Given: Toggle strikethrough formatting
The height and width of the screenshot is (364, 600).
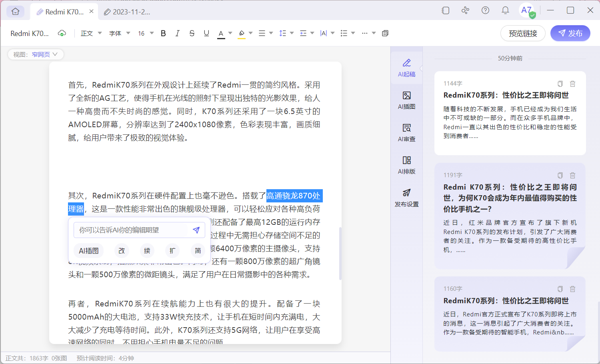Looking at the screenshot, I should point(192,33).
